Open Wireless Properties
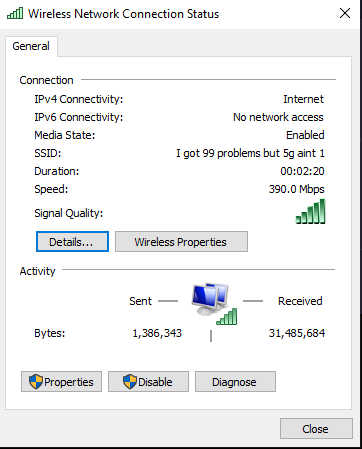Image resolution: width=362 pixels, height=449 pixels. pos(181,242)
